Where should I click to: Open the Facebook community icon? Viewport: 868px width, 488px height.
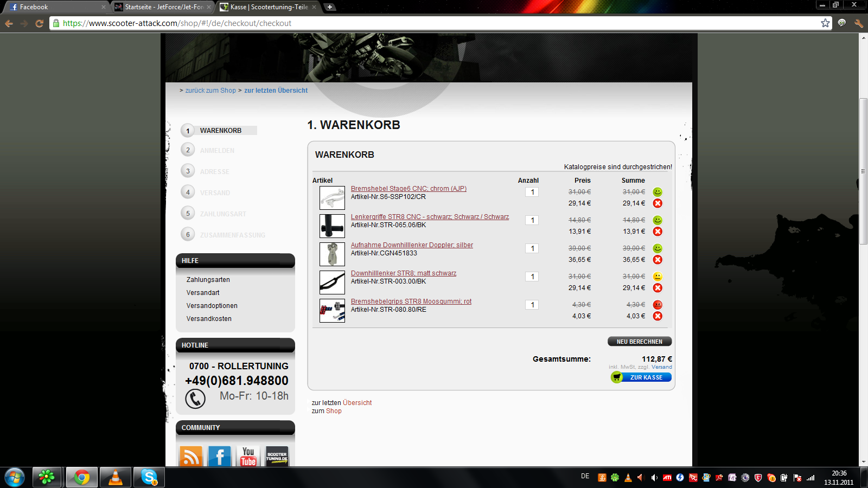[220, 456]
